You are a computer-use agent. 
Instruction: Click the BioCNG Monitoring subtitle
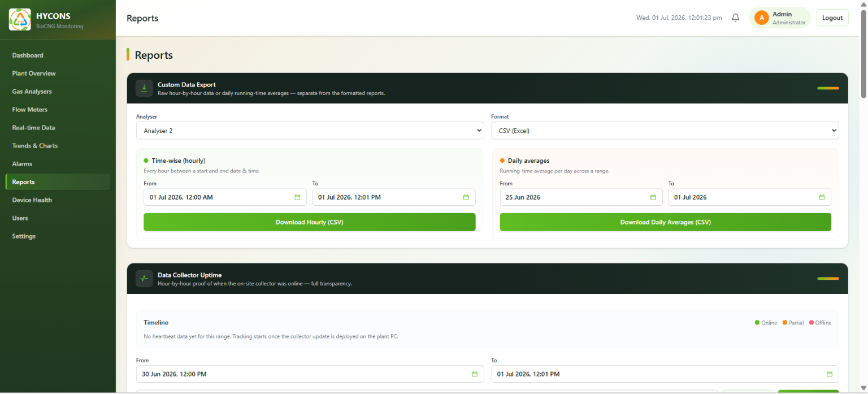59,26
